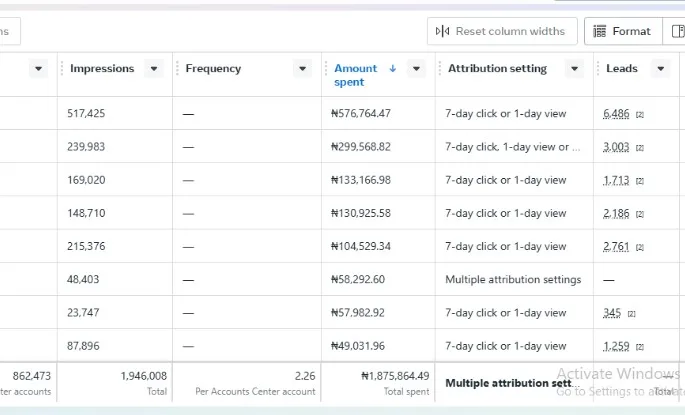The height and width of the screenshot is (415, 685).
Task: Open the dropdown arrow left of Impressions
Action: tap(39, 69)
